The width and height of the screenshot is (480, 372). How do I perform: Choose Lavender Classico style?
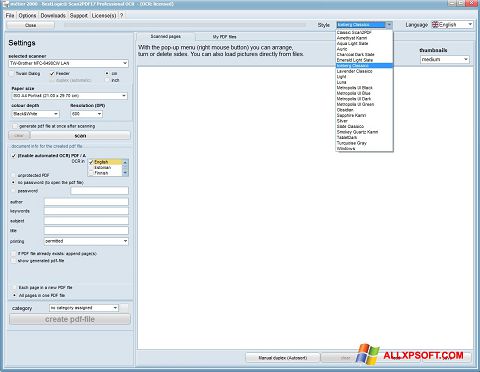click(354, 71)
